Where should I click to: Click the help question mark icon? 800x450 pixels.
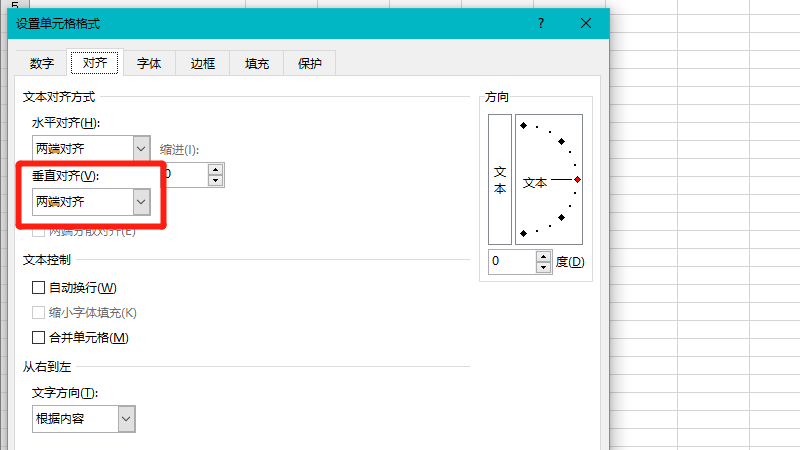point(541,23)
